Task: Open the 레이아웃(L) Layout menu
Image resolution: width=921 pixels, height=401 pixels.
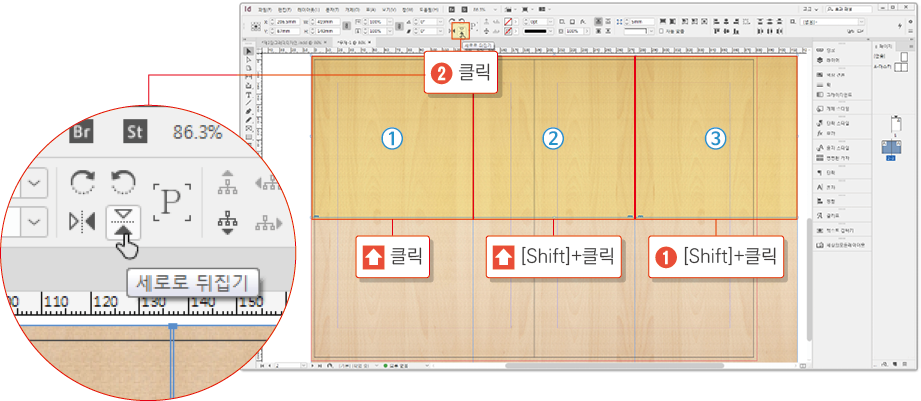Action: pyautogui.click(x=308, y=9)
